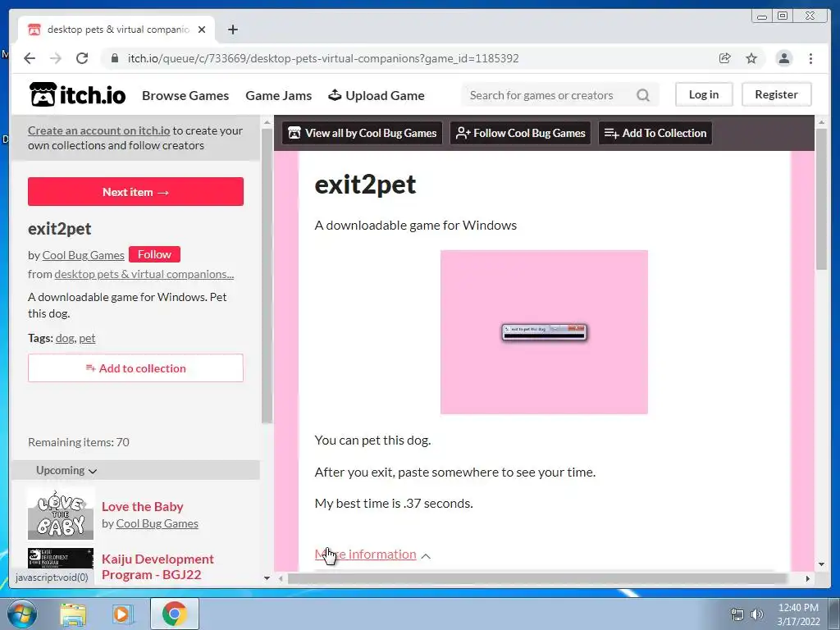
Task: Click the exit2pet page heading
Action: 365,185
